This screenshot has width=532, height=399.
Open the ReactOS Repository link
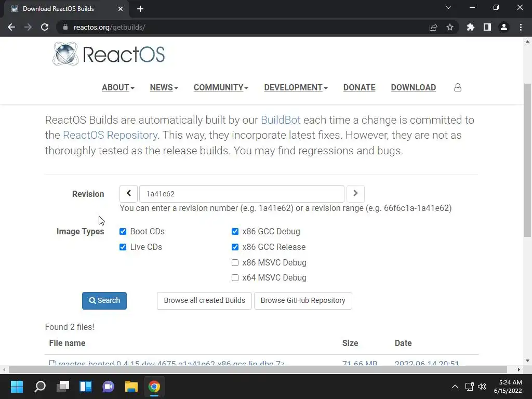(110, 135)
